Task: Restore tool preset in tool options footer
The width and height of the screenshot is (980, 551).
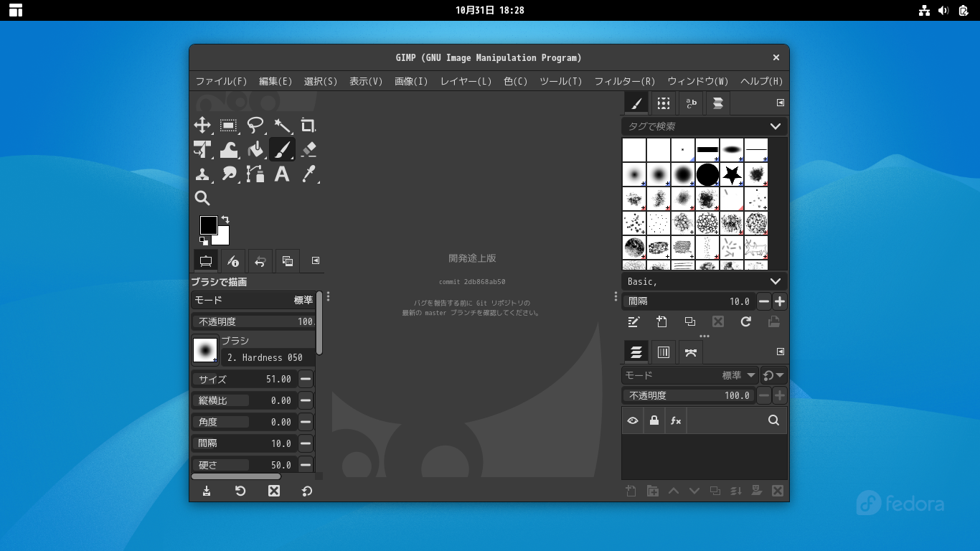Action: [x=240, y=491]
